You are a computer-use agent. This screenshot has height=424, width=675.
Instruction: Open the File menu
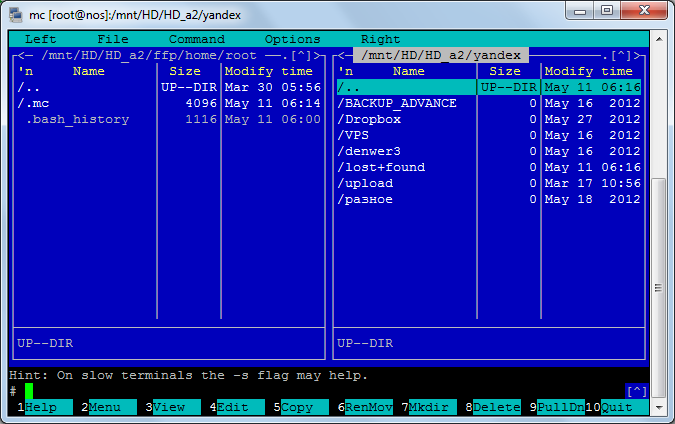pos(113,39)
